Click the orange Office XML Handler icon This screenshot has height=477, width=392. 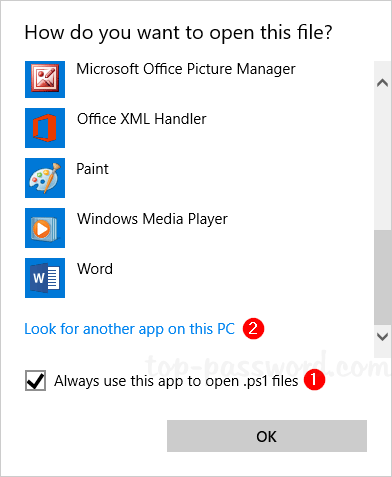click(45, 128)
